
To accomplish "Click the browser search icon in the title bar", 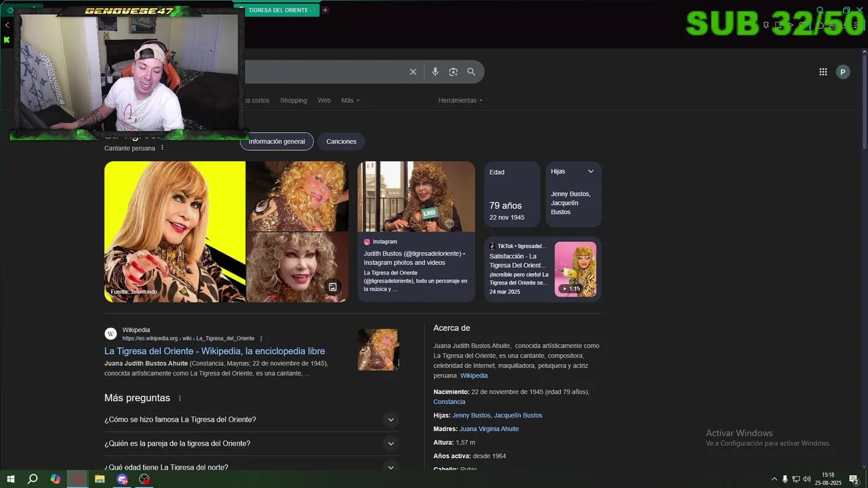I will (x=821, y=10).
